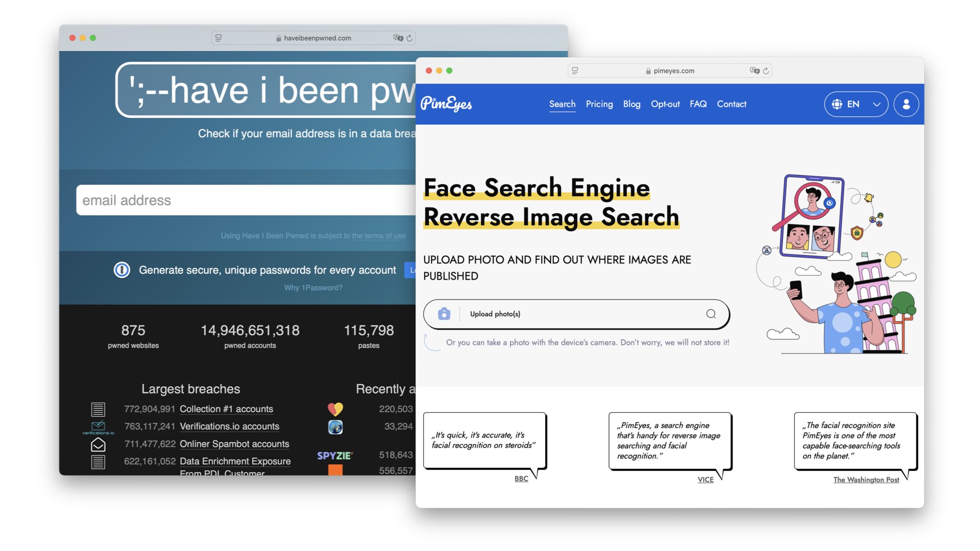This screenshot has width=980, height=551.
Task: Click the 'Face Search Engine' headline
Action: [x=536, y=187]
